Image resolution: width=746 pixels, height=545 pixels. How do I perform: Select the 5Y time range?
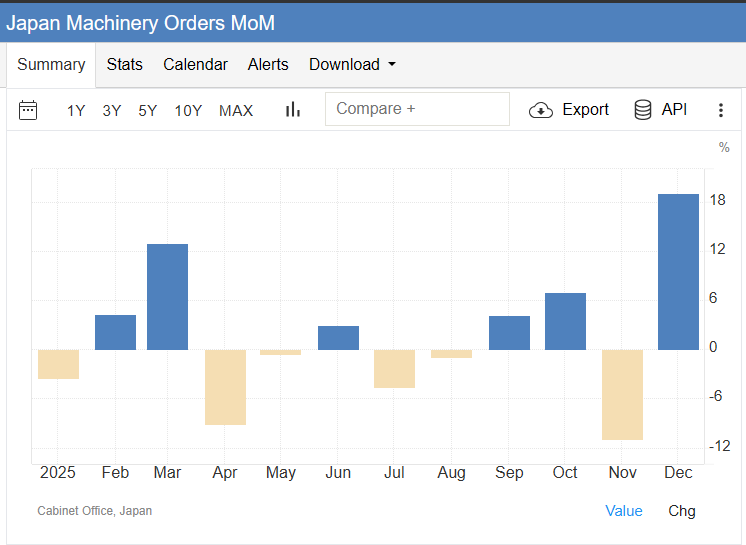click(148, 111)
